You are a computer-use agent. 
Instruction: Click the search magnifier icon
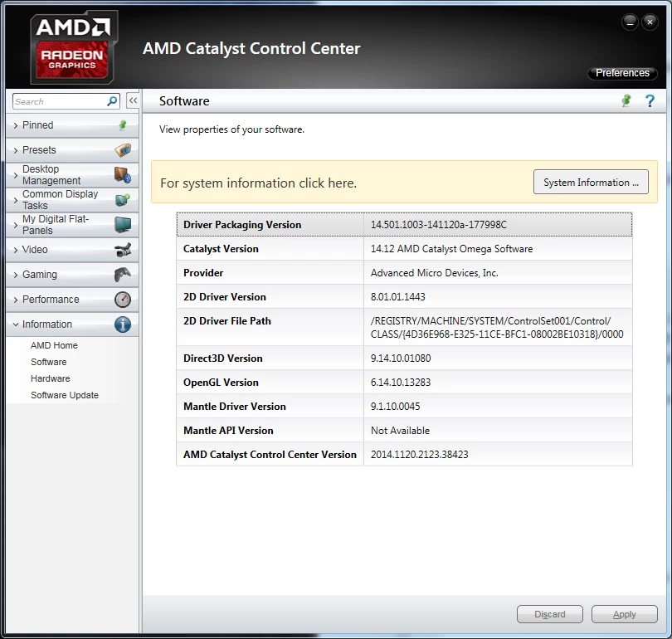coord(112,101)
